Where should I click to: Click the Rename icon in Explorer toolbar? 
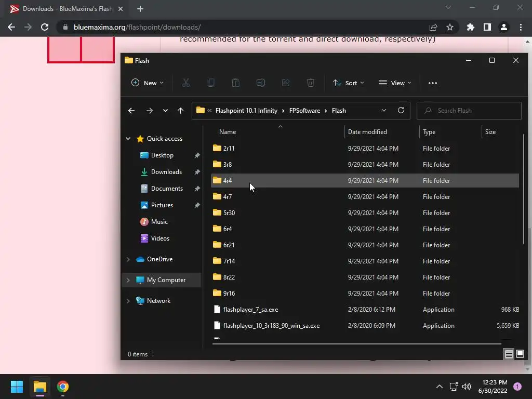[261, 83]
